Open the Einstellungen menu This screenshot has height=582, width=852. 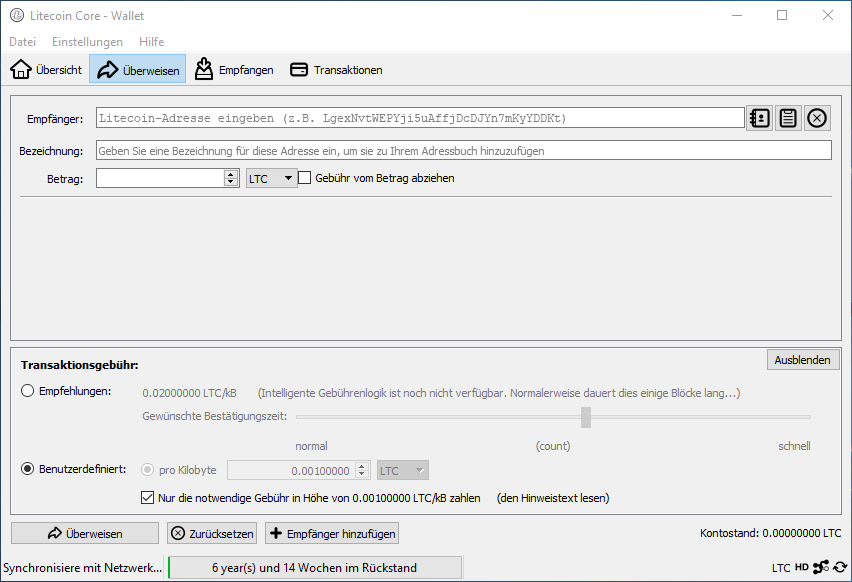(x=87, y=42)
